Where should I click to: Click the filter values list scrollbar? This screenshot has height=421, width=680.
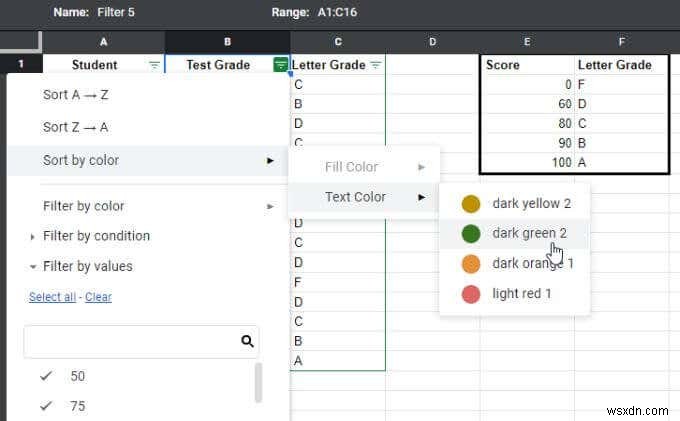[x=258, y=383]
